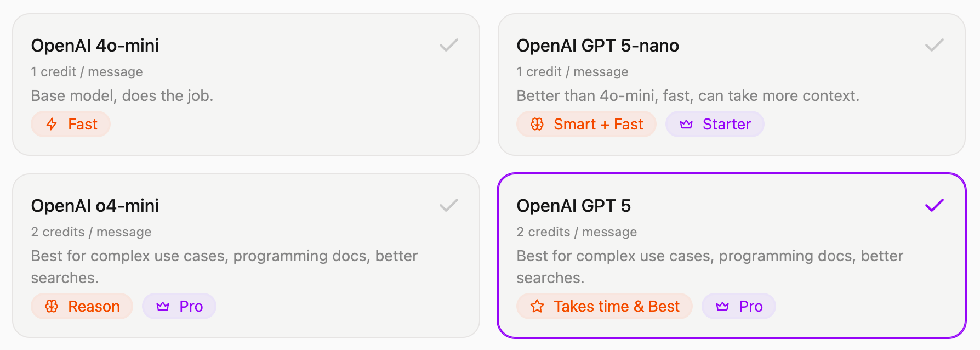This screenshot has height=350, width=980.
Task: Click 'Base model, does the job.' description
Action: tap(122, 96)
